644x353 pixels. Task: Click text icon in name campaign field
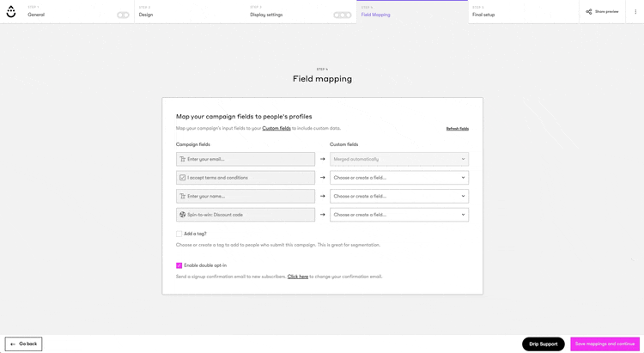pyautogui.click(x=182, y=196)
